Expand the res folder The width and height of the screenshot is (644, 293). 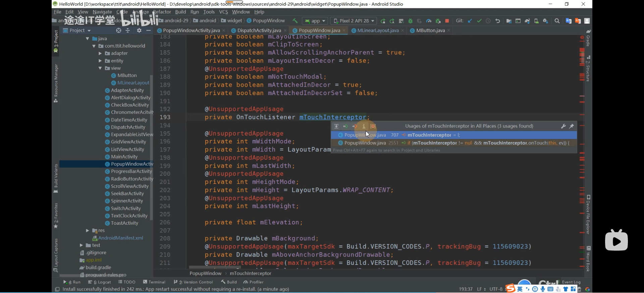[88, 230]
